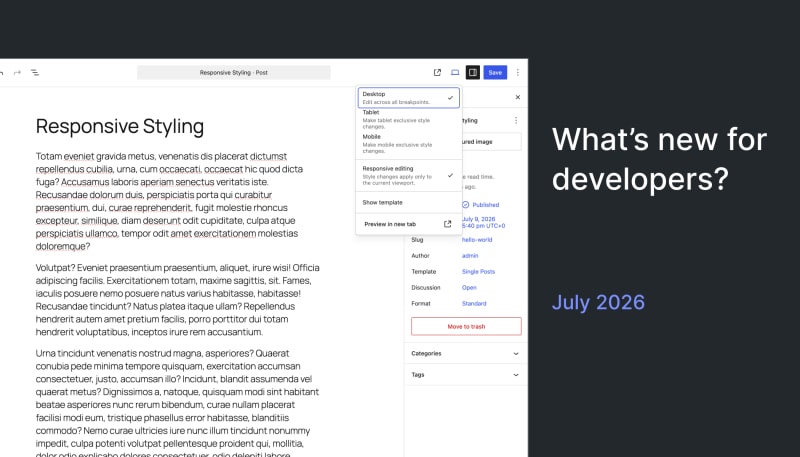
Task: Click the featured image button in the sidebar
Action: [490, 142]
